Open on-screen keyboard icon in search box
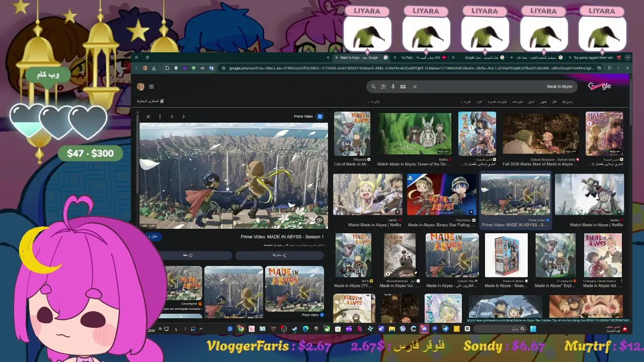Screen dimensions: 644x362 click(403, 86)
